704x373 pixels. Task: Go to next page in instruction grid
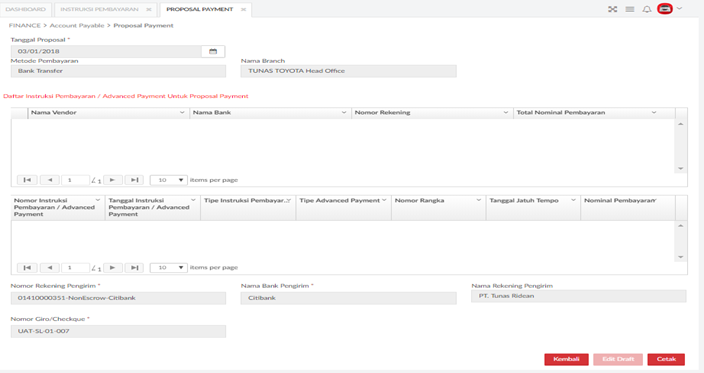pos(112,268)
